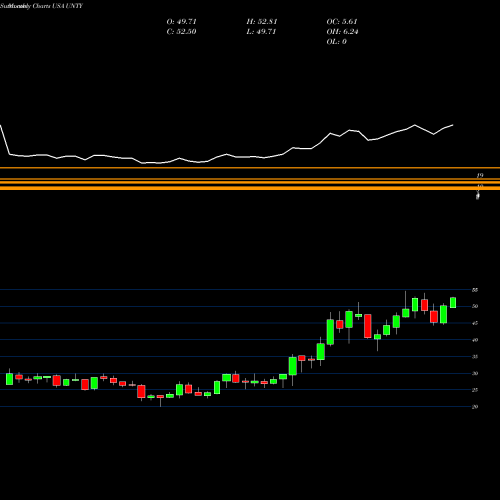Click the last green candlestick near 52
Screen dimensions: 500x500
click(453, 302)
